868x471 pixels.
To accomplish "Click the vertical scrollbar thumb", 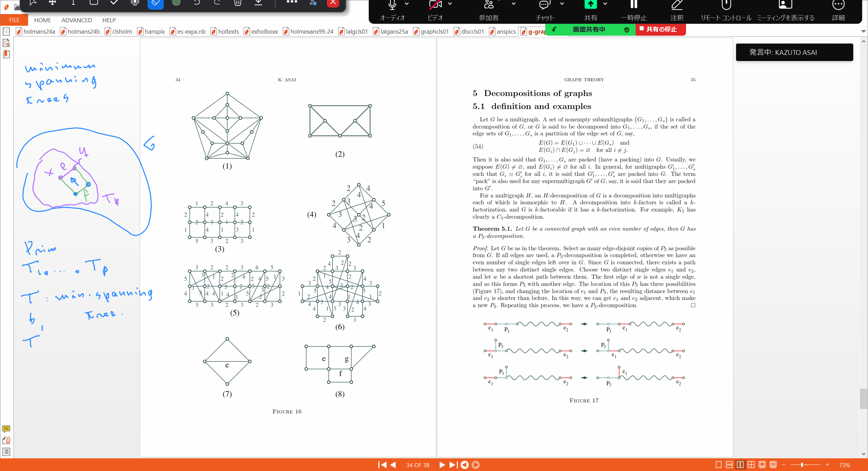I will coord(863,399).
